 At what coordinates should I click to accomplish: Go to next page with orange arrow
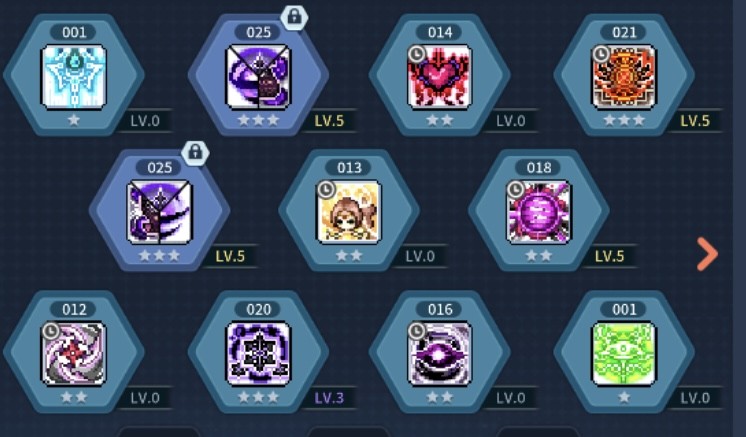[x=707, y=254]
